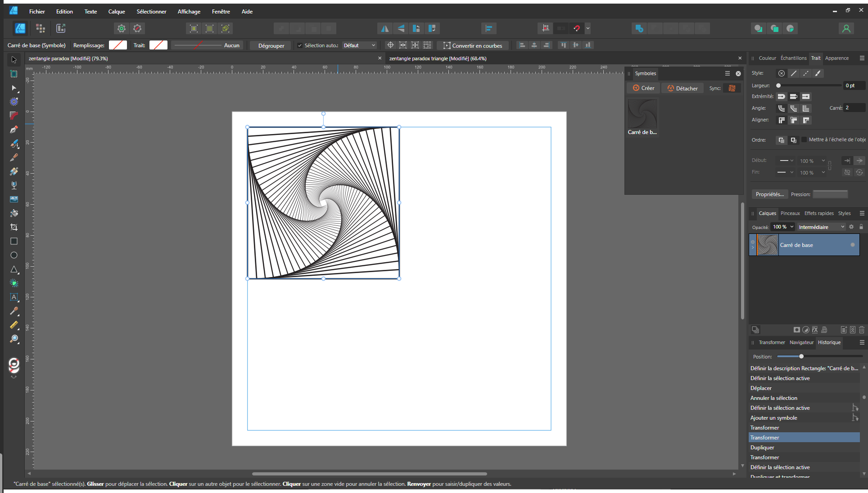Click the Remplissage color swatch
This screenshot has height=493, width=868.
tap(118, 45)
